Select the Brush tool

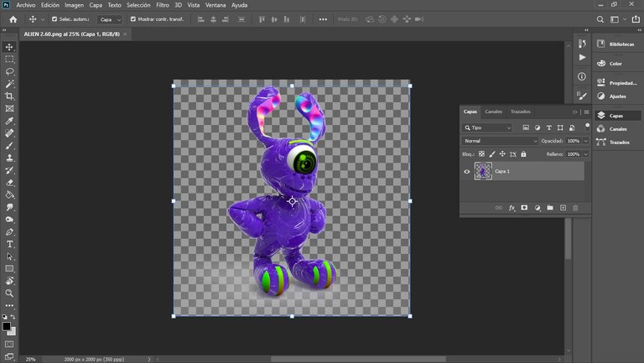pos(9,146)
